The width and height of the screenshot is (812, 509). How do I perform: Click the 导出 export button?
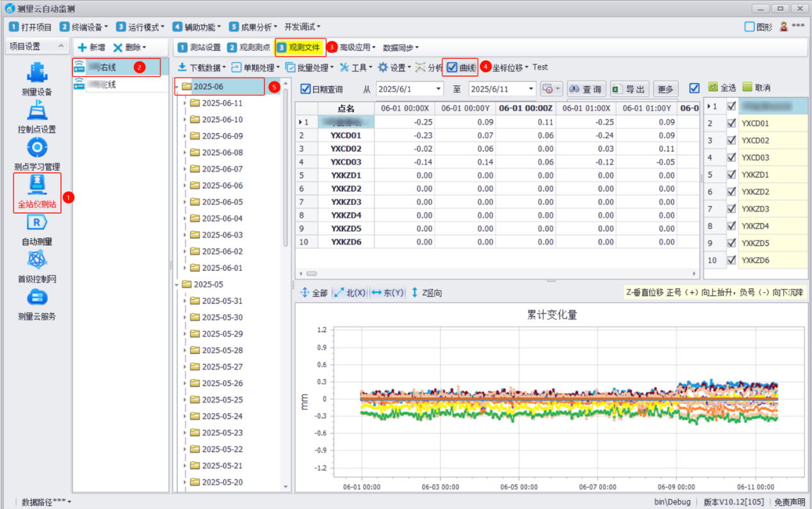tap(629, 89)
